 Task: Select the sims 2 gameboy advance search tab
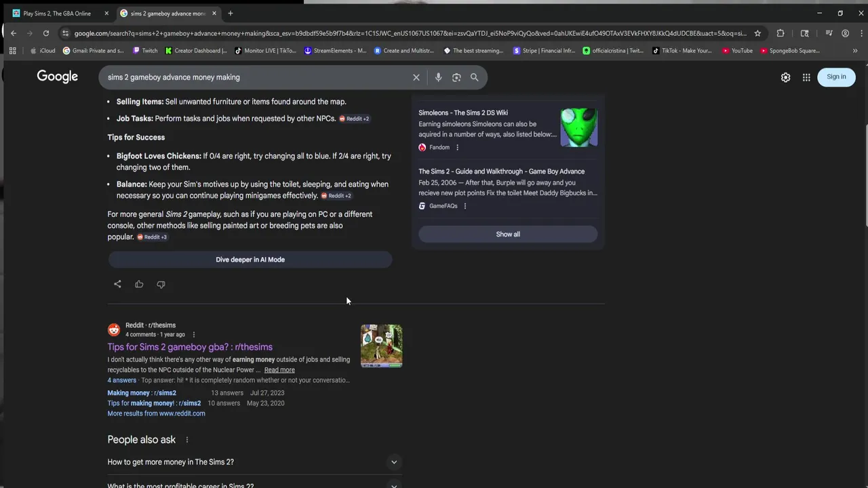[168, 13]
